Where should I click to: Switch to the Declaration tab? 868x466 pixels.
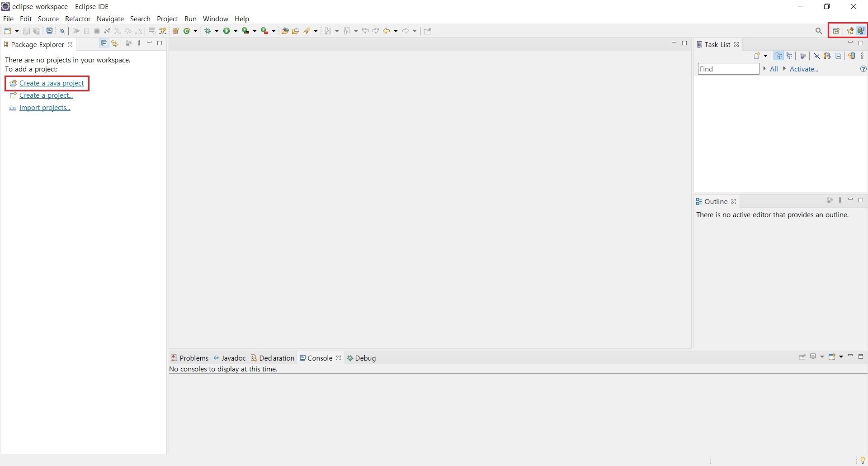273,358
